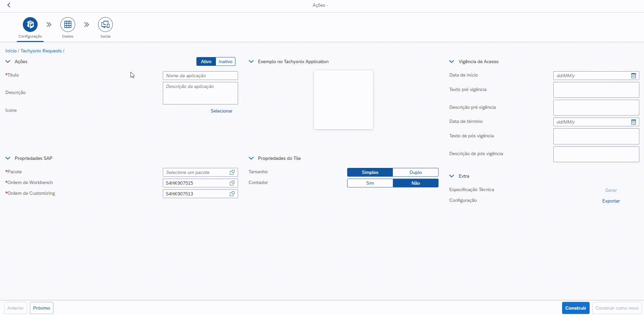Set tile size to Duplo

[x=415, y=172]
